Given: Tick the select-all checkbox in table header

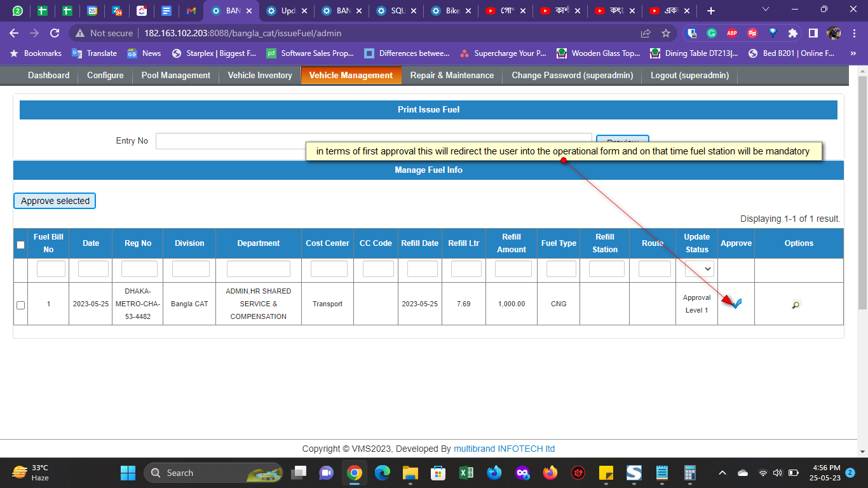Looking at the screenshot, I should click(x=20, y=245).
